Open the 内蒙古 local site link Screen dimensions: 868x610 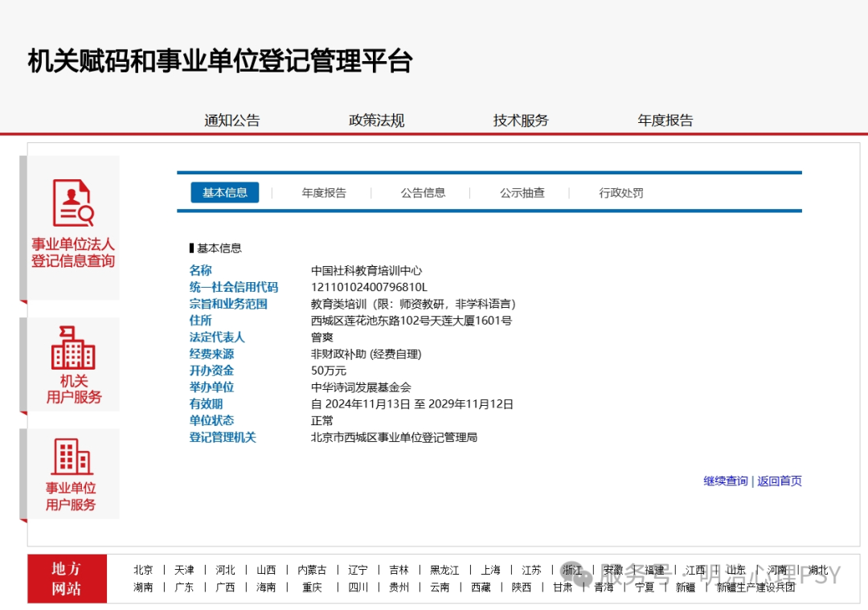(312, 570)
